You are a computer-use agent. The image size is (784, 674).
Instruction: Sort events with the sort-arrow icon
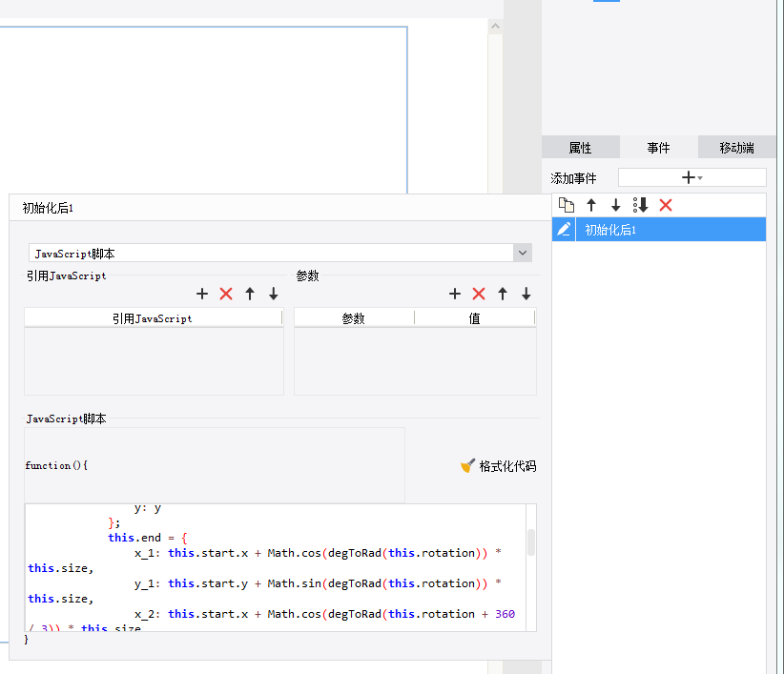641,205
